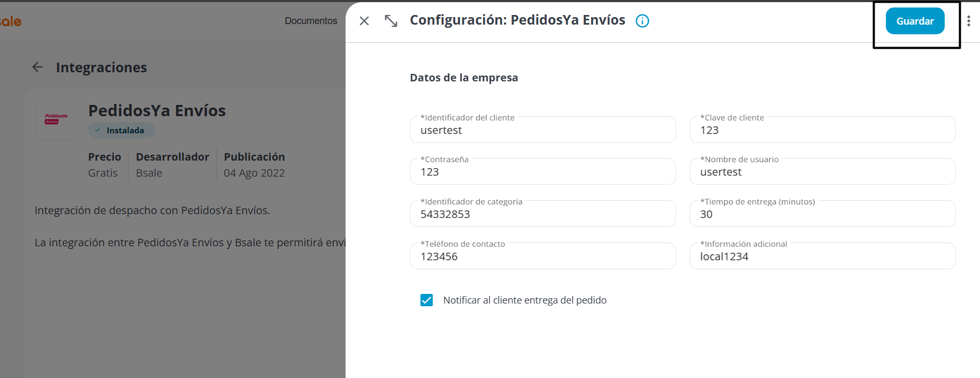Edit the Identificador de categoría field
This screenshot has width=980, height=378.
(542, 214)
